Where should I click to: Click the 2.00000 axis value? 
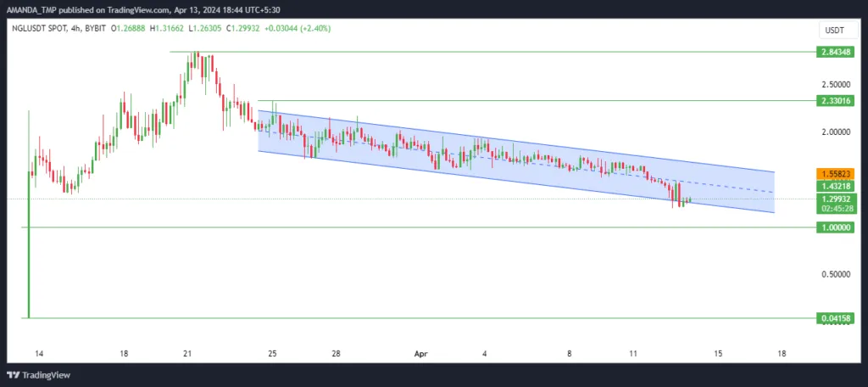(837, 132)
